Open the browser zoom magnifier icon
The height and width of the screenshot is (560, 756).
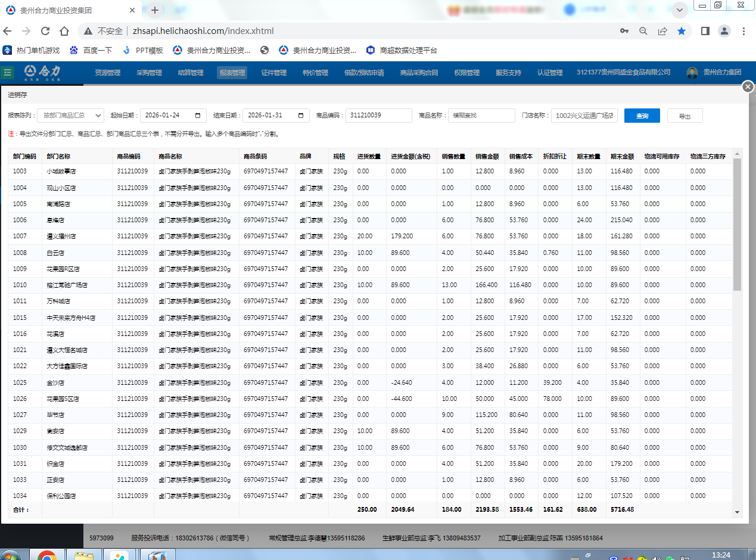pos(643,31)
